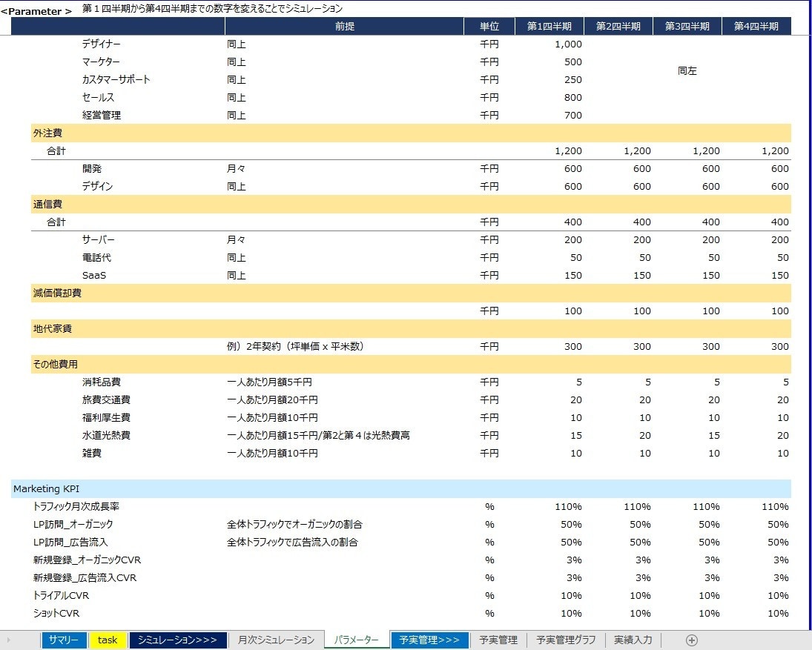
Task: Click the その他費用 section header
Action: tap(411, 365)
